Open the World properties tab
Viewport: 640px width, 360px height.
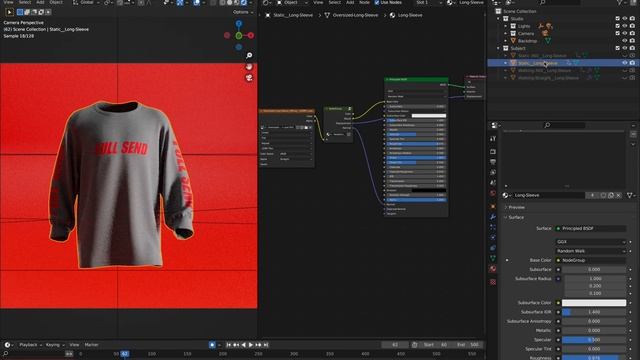[x=493, y=193]
